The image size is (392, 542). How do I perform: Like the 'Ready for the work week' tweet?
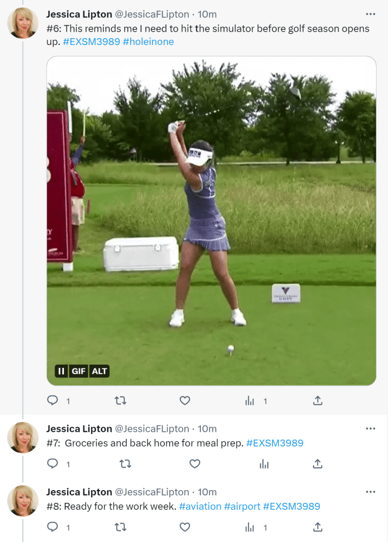click(x=185, y=527)
